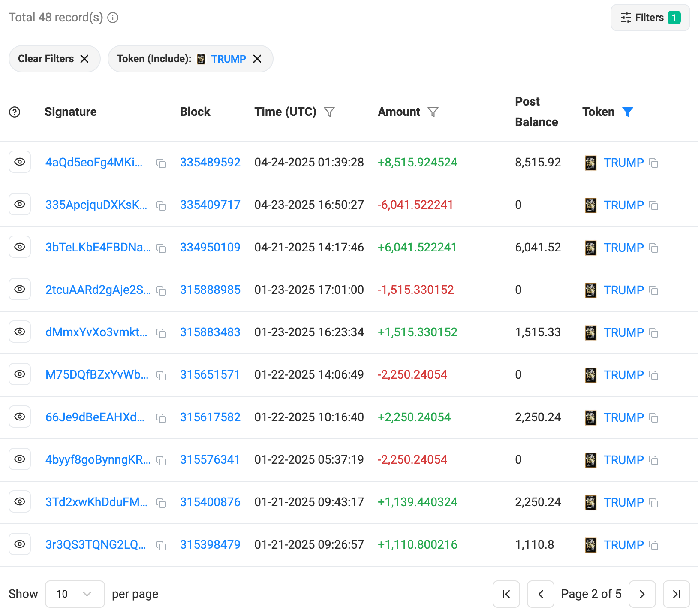Image resolution: width=698 pixels, height=616 pixels.
Task: Copy TRUMP token address in block 315617582 row
Action: coord(653,418)
